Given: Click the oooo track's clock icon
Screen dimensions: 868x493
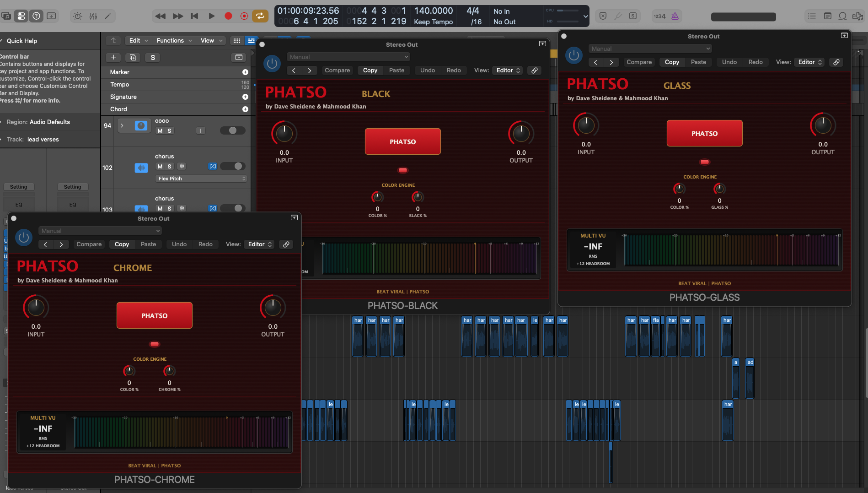Looking at the screenshot, I should [141, 125].
